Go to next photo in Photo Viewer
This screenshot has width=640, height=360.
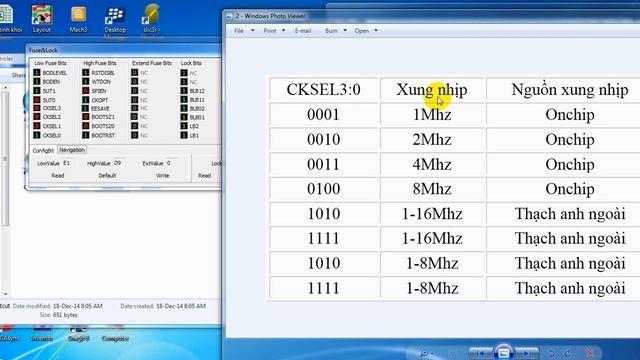click(527, 353)
